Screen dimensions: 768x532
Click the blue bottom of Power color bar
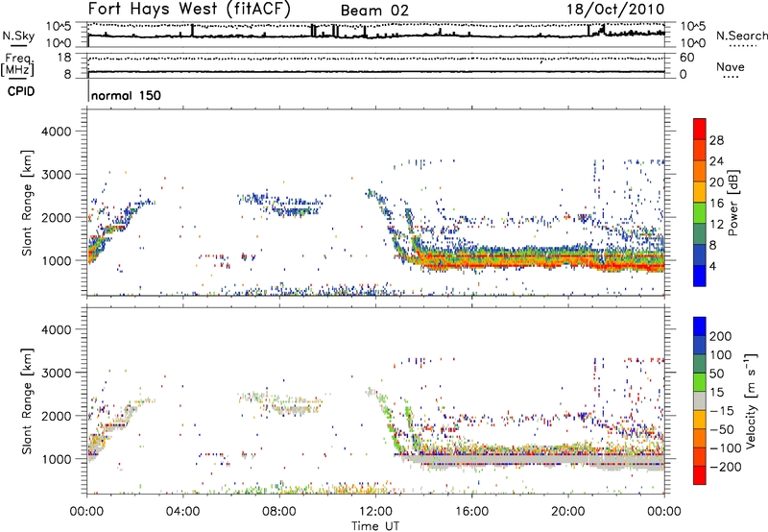pos(699,276)
